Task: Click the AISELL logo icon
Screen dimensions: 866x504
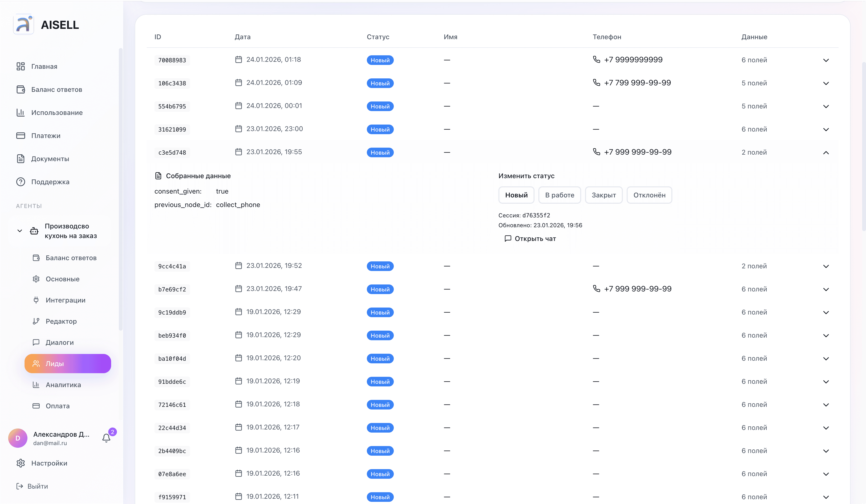Action: click(x=23, y=24)
